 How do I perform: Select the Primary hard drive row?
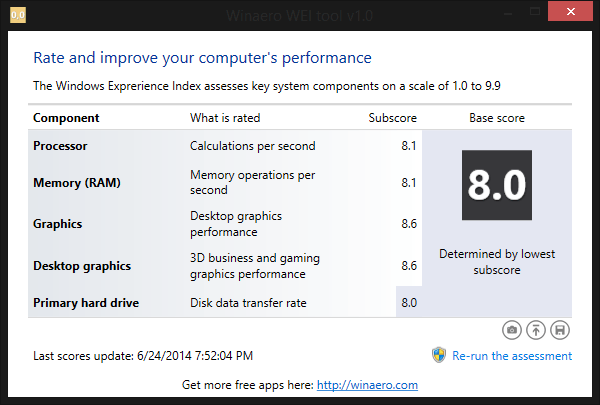pos(86,303)
